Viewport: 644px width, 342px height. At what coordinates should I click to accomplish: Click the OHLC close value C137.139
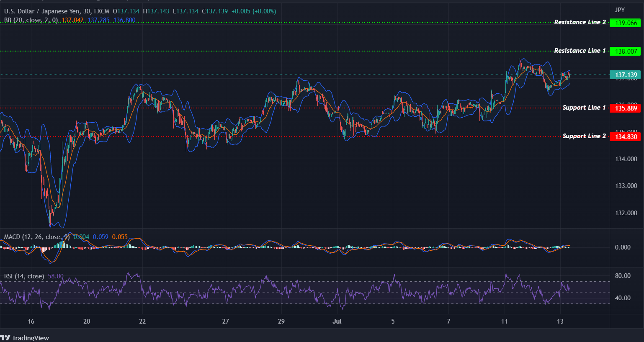coord(214,11)
